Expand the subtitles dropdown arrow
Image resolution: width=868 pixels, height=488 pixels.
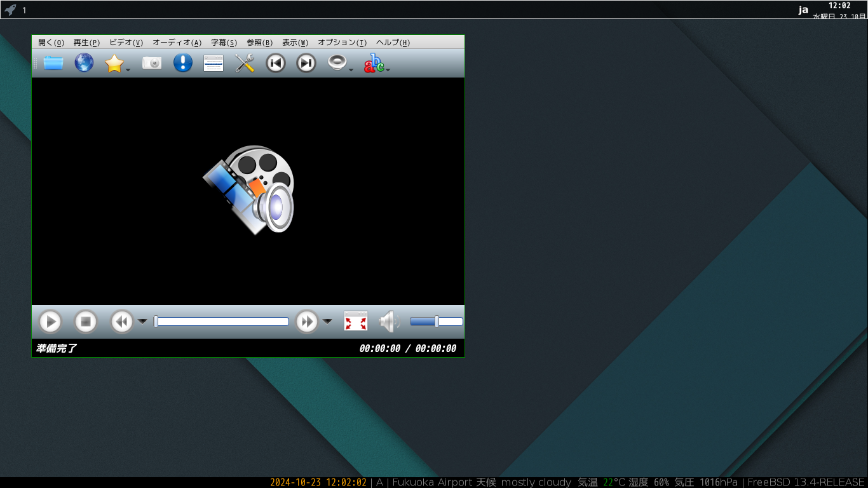[388, 69]
